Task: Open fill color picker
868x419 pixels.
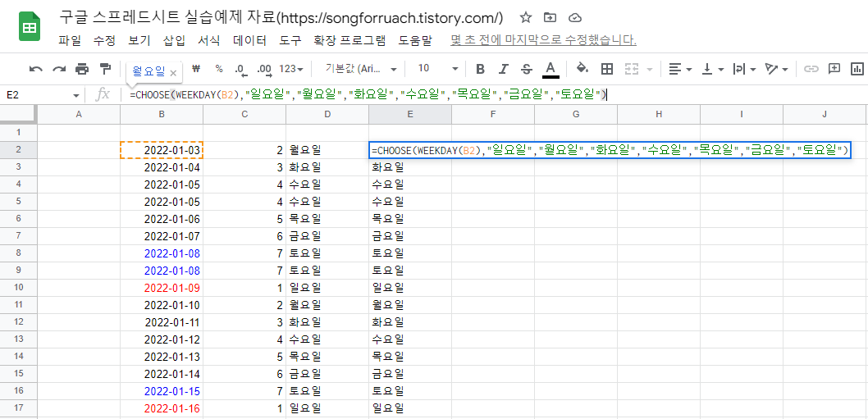Action: pyautogui.click(x=582, y=69)
